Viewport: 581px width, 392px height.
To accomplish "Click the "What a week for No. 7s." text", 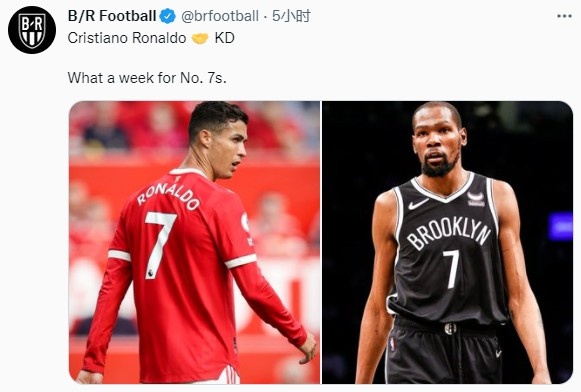I will coord(147,78).
